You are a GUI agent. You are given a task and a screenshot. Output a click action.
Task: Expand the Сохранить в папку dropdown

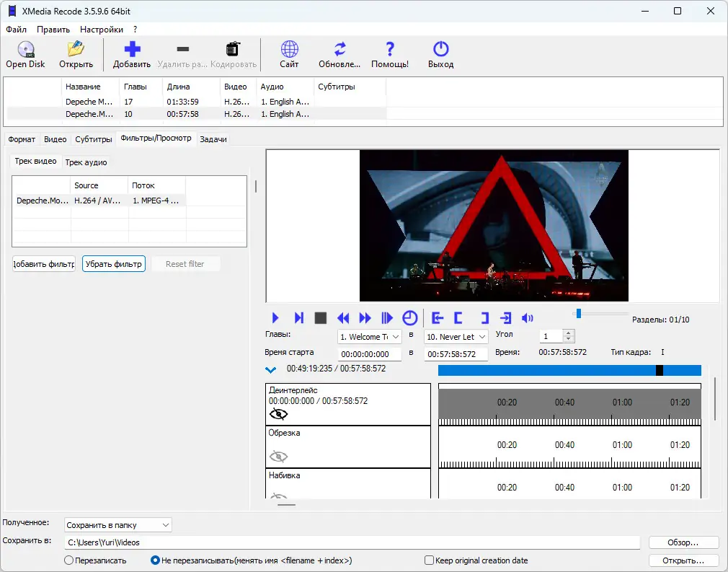pyautogui.click(x=118, y=525)
